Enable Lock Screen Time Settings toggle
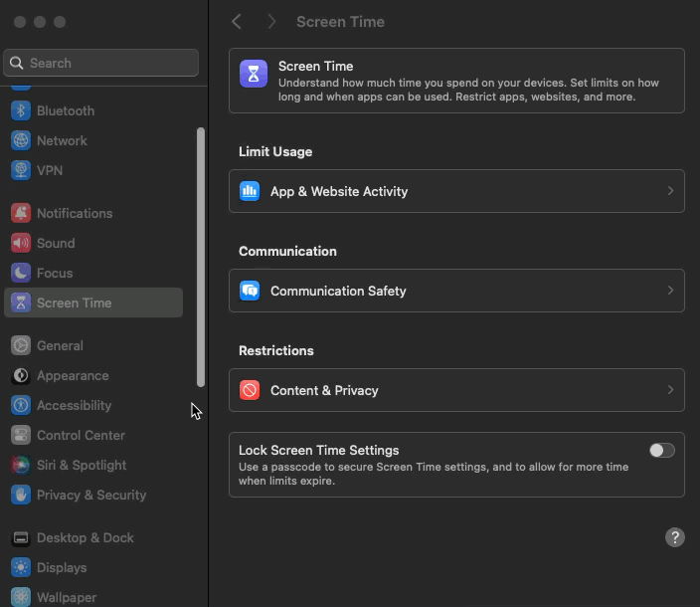Image resolution: width=700 pixels, height=607 pixels. [x=662, y=450]
